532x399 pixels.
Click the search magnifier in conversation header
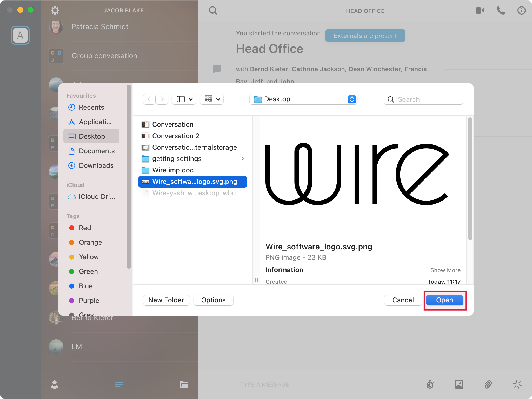pos(213,10)
